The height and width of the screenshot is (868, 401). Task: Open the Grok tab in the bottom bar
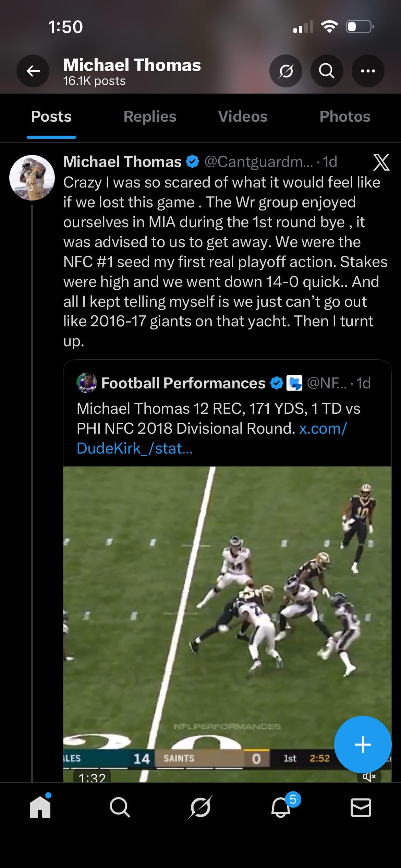coord(200,807)
